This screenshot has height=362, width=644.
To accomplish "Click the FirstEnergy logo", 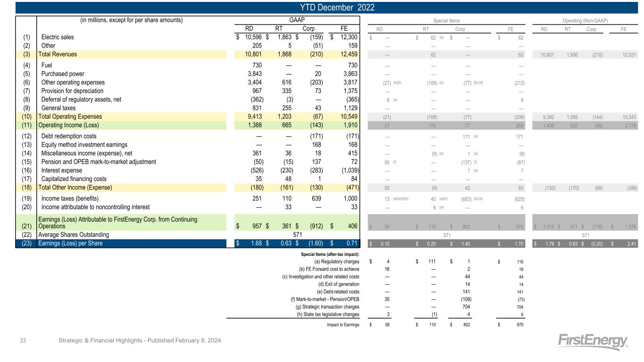I will (x=594, y=342).
